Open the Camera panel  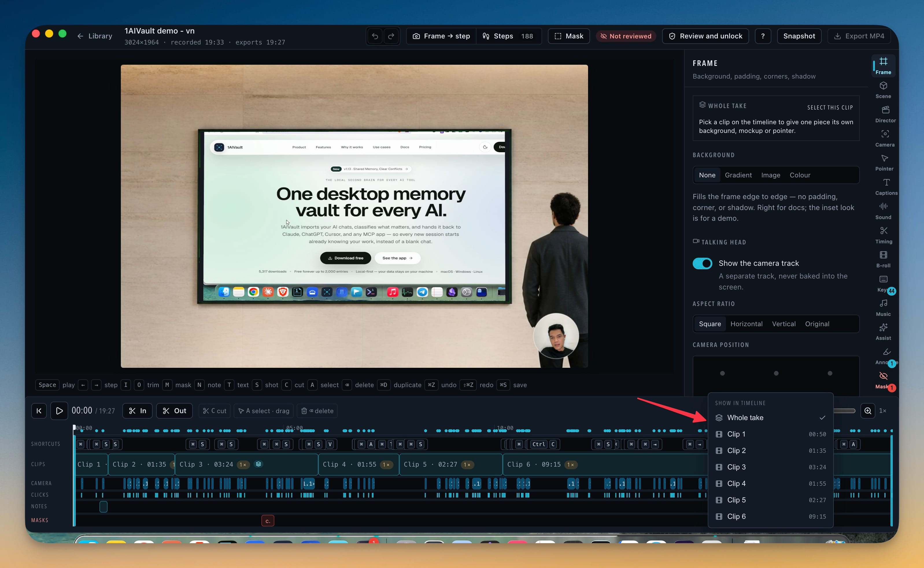click(884, 139)
